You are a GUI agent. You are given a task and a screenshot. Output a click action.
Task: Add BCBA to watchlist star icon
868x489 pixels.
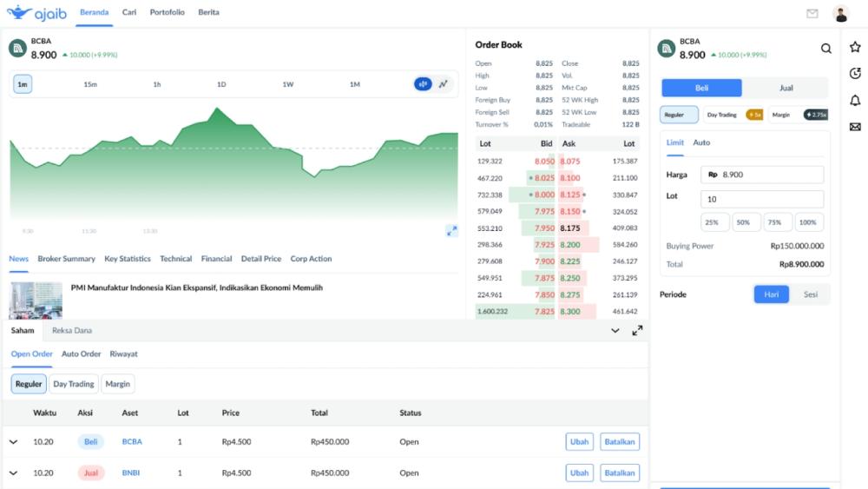[x=855, y=47]
